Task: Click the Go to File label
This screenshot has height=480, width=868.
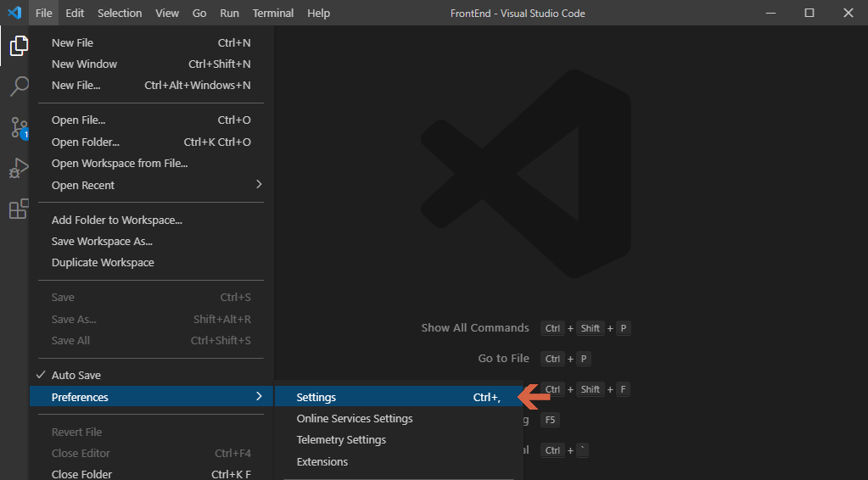Action: click(503, 359)
